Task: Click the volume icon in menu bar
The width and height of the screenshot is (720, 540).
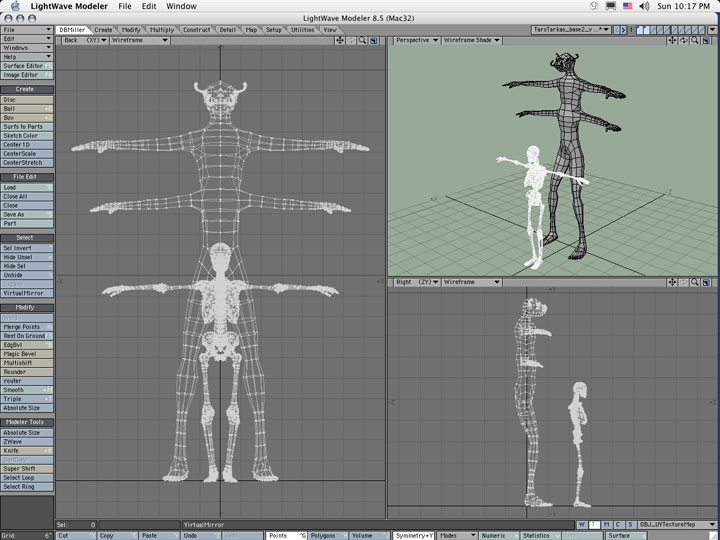Action: point(645,6)
